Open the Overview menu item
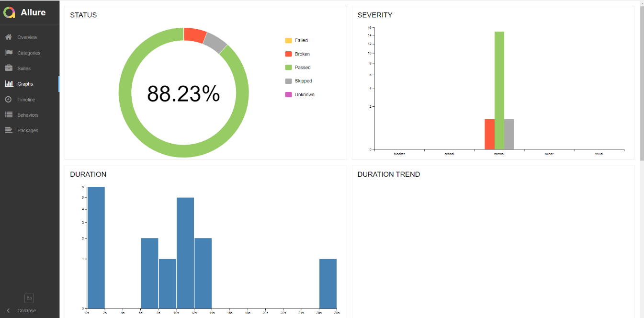This screenshot has height=318, width=644. 27,37
